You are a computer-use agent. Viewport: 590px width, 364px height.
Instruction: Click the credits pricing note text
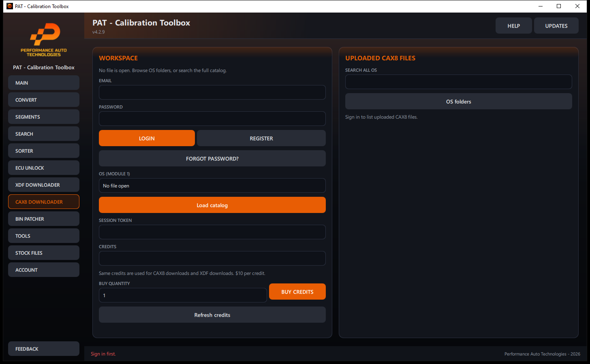click(182, 273)
